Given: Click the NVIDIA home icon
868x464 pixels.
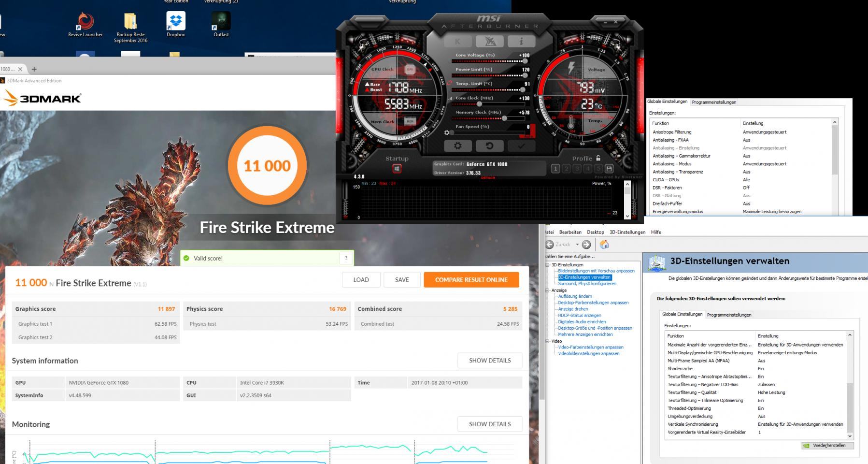Looking at the screenshot, I should click(604, 245).
